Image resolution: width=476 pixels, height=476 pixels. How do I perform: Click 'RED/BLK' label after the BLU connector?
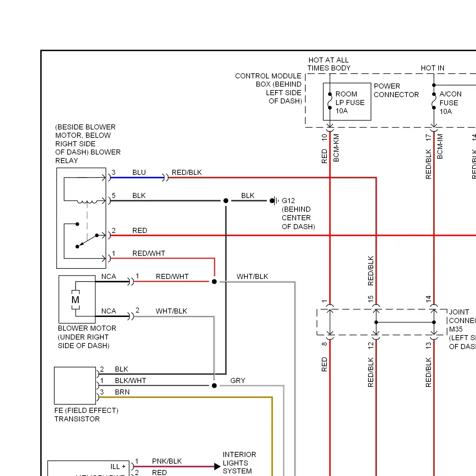(187, 172)
